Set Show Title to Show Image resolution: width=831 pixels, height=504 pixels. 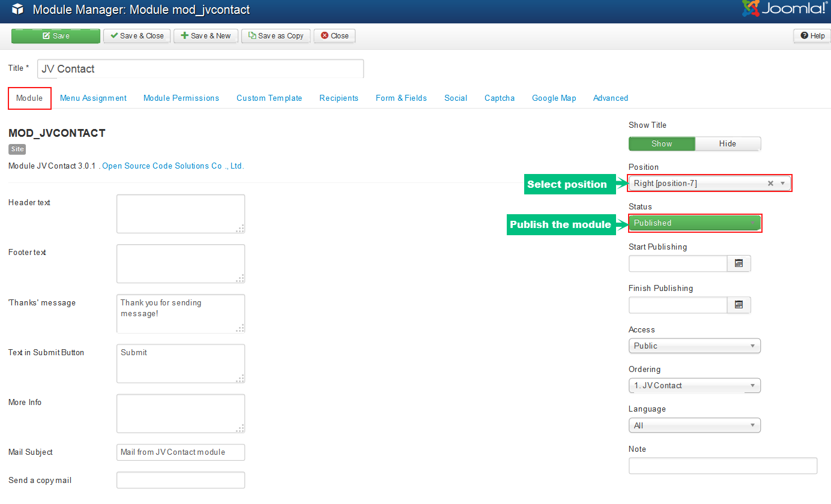click(662, 144)
